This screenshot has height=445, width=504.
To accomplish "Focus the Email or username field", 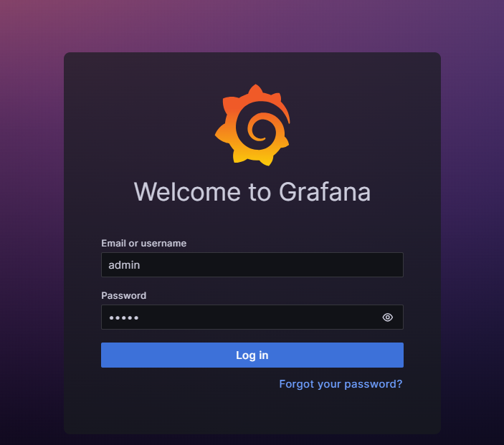I will 252,264.
